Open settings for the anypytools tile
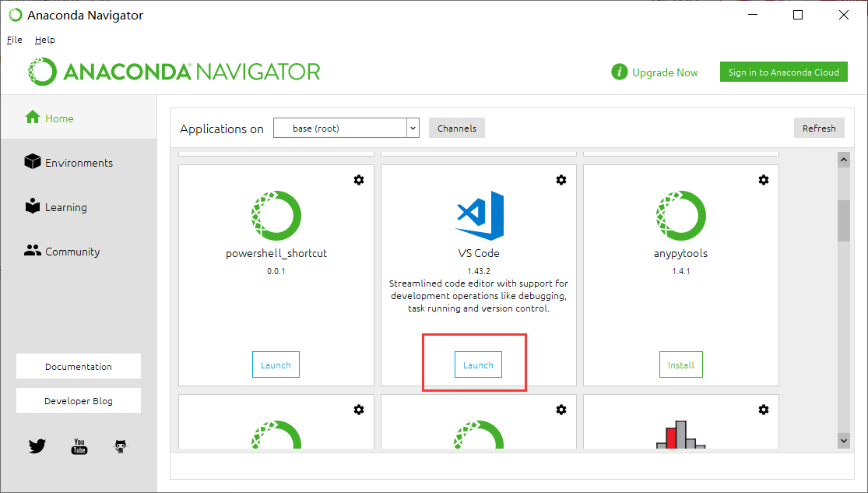Image resolution: width=868 pixels, height=493 pixels. [764, 180]
